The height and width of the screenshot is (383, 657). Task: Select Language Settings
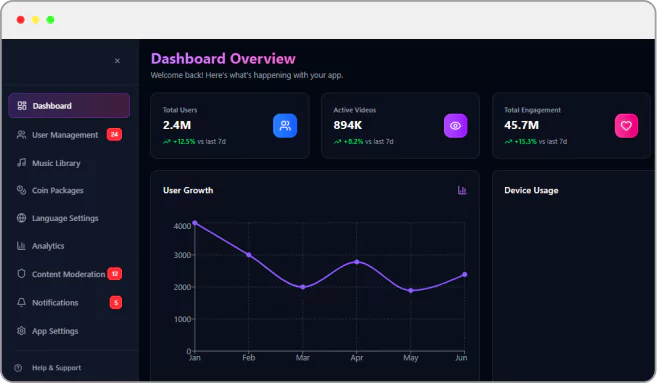(69, 218)
